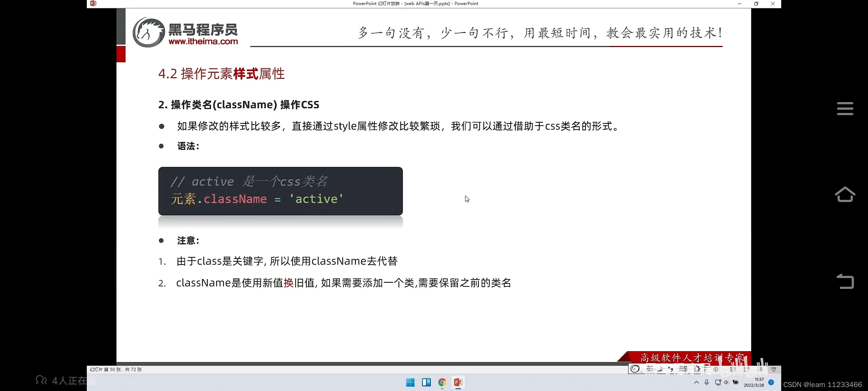Click the clock showing 11:57
Image resolution: width=868 pixels, height=391 pixels.
[754, 382]
